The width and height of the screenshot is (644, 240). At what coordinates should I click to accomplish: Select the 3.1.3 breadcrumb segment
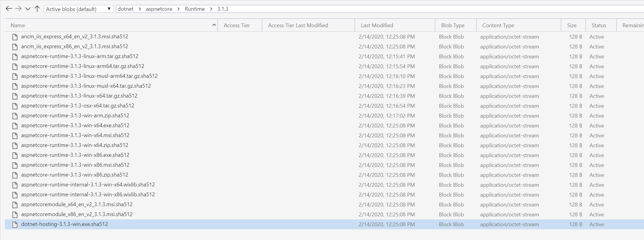[x=223, y=9]
